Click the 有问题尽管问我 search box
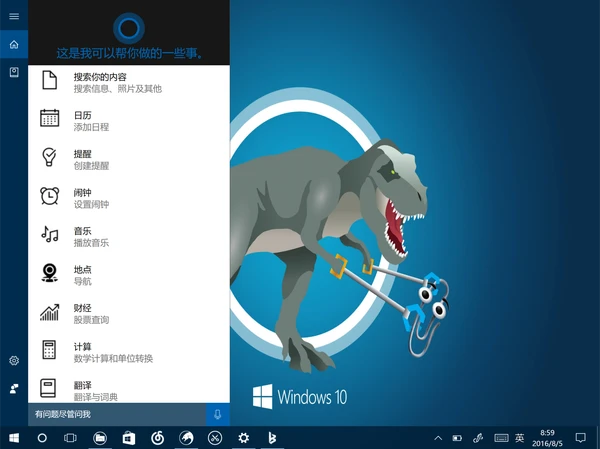This screenshot has height=449, width=600. (x=117, y=414)
